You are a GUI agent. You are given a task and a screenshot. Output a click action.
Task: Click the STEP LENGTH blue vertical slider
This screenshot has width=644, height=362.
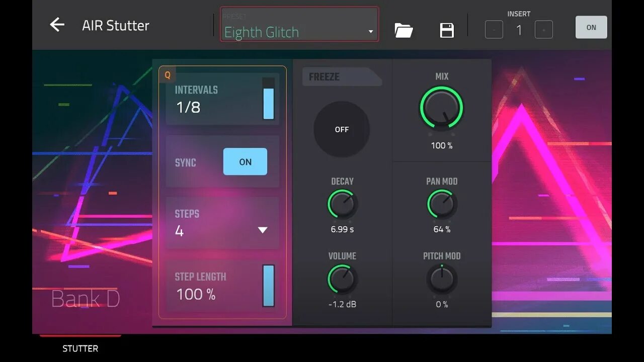[x=269, y=286]
